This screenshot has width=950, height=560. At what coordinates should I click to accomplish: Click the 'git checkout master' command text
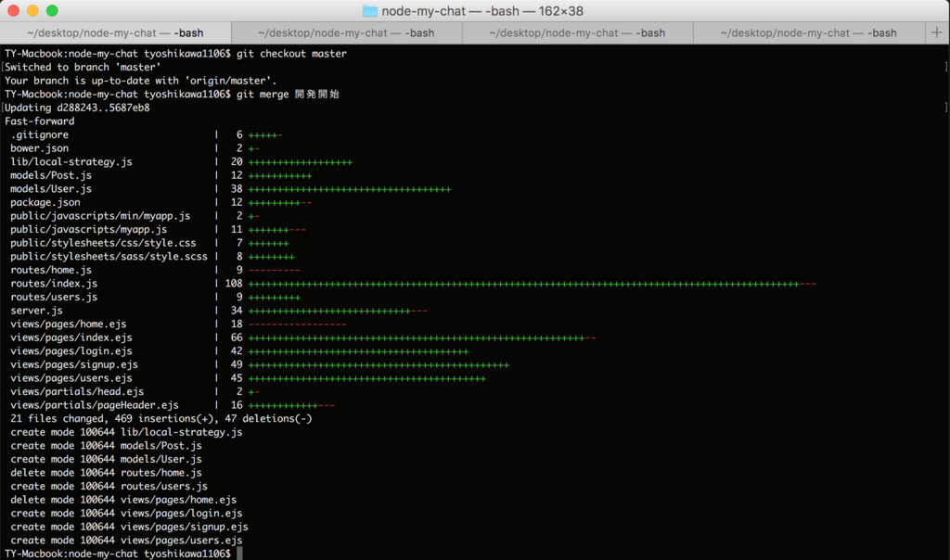click(x=291, y=53)
